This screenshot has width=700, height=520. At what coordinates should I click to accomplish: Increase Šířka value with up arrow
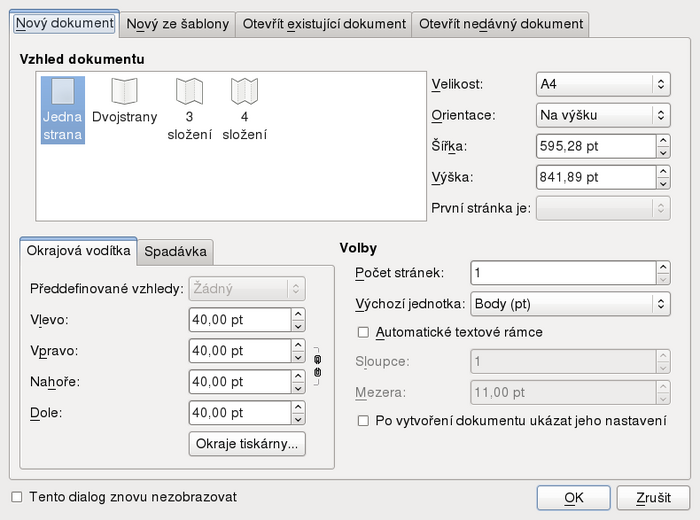662,141
